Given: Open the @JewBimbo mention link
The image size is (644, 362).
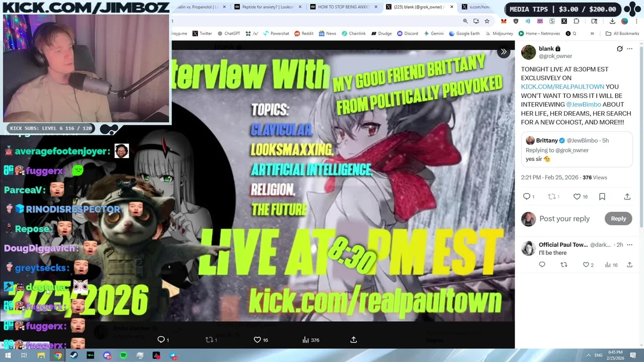Looking at the screenshot, I should pyautogui.click(x=584, y=105).
